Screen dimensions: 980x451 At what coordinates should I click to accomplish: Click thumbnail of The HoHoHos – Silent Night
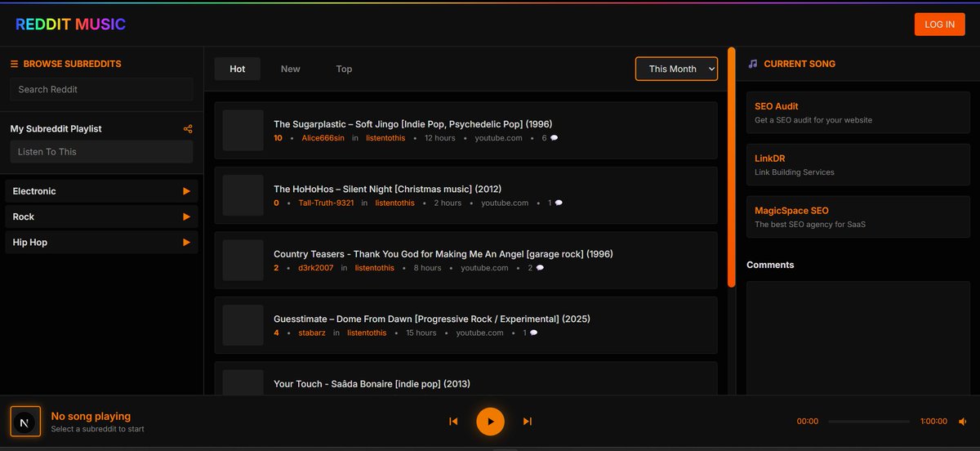pyautogui.click(x=243, y=195)
